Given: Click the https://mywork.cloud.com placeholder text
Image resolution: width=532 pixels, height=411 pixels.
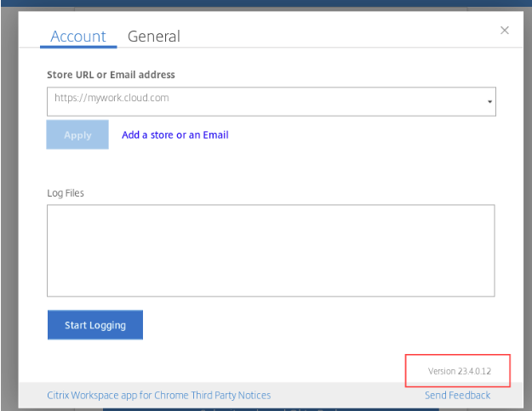Looking at the screenshot, I should 112,98.
